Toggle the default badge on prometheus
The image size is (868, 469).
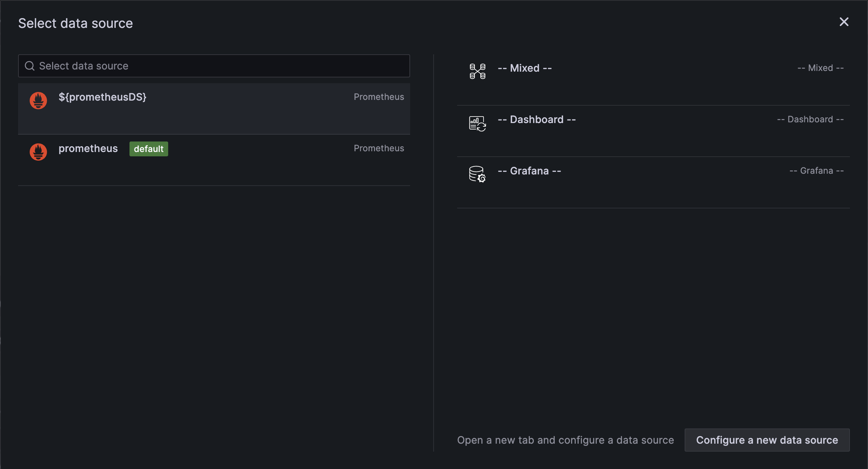[x=148, y=149]
